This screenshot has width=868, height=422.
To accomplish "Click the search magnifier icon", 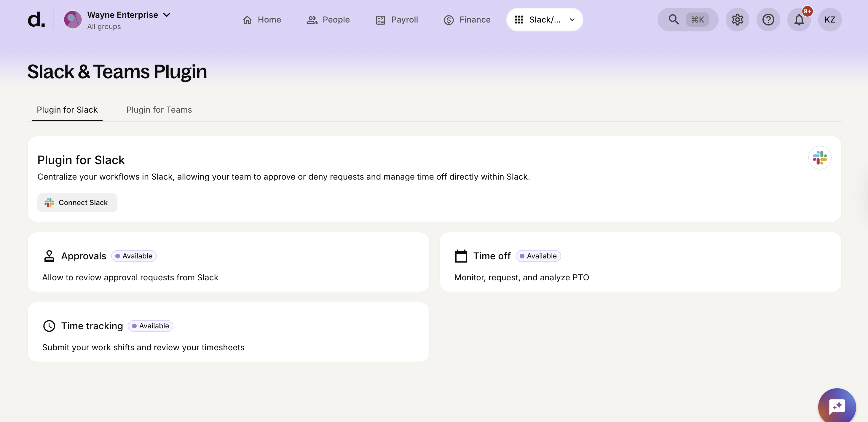I will 674,20.
